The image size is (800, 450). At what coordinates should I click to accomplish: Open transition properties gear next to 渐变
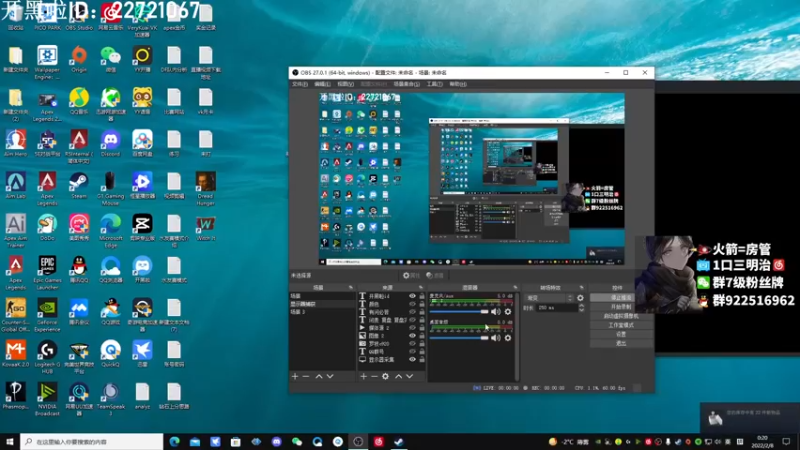(x=580, y=298)
